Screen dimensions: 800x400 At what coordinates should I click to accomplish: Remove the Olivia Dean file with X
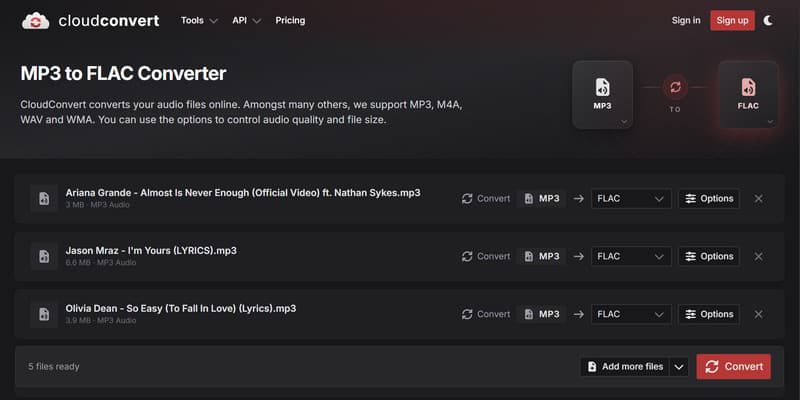pyautogui.click(x=759, y=314)
